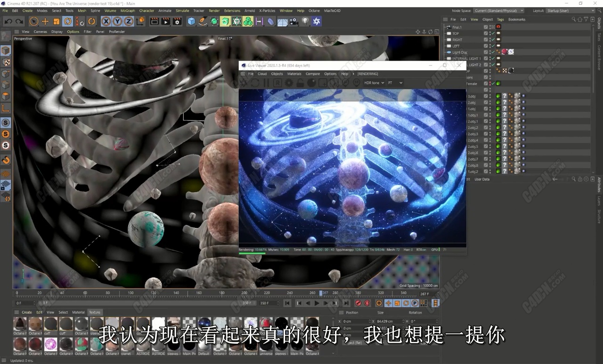Go to start of timeline
The height and width of the screenshot is (364, 603).
(287, 303)
